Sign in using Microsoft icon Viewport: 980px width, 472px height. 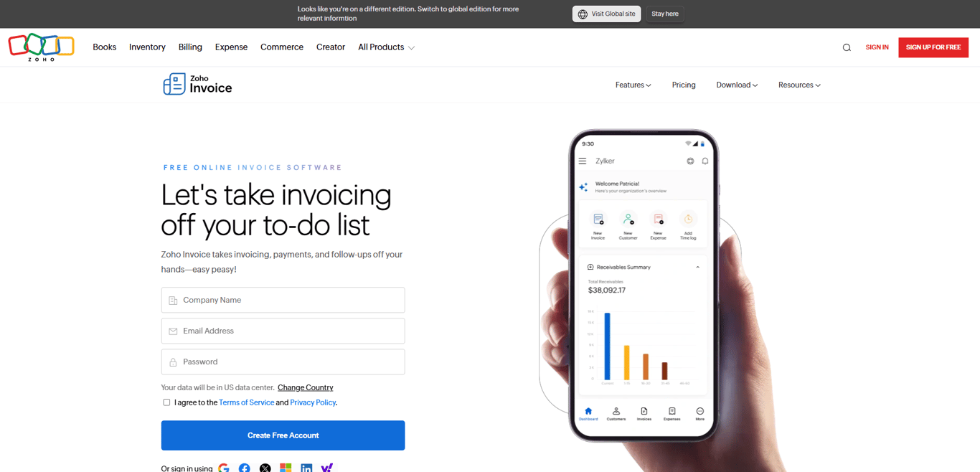click(x=286, y=468)
